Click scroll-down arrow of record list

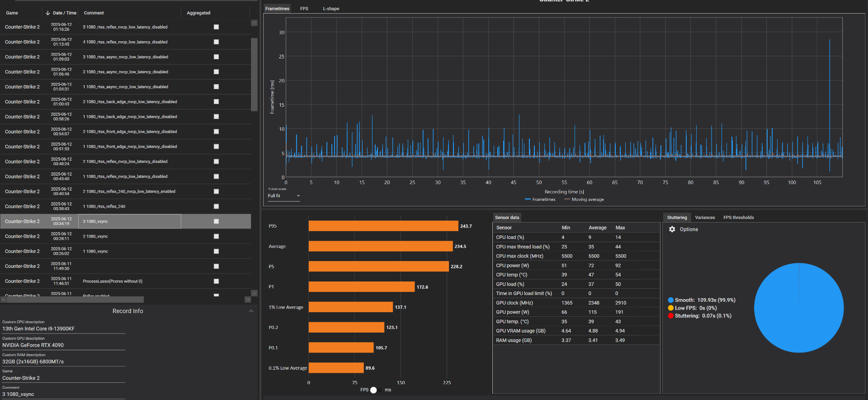(x=254, y=293)
